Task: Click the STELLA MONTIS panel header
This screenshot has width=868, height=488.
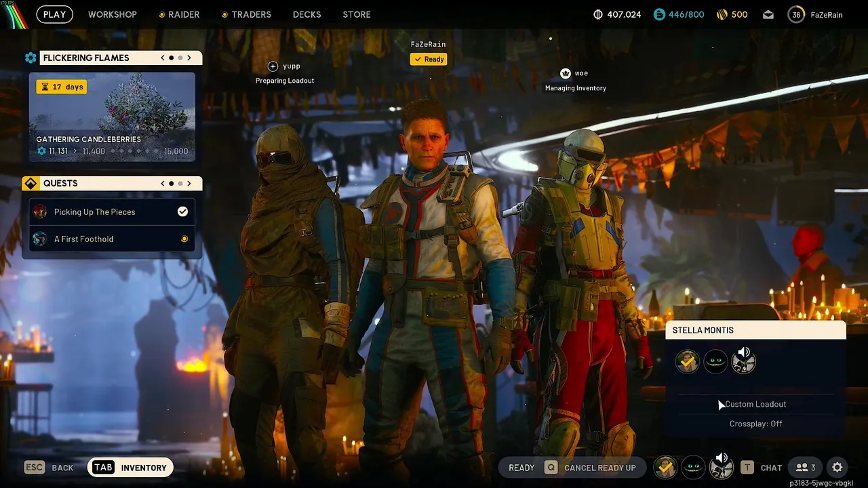Action: pos(755,330)
